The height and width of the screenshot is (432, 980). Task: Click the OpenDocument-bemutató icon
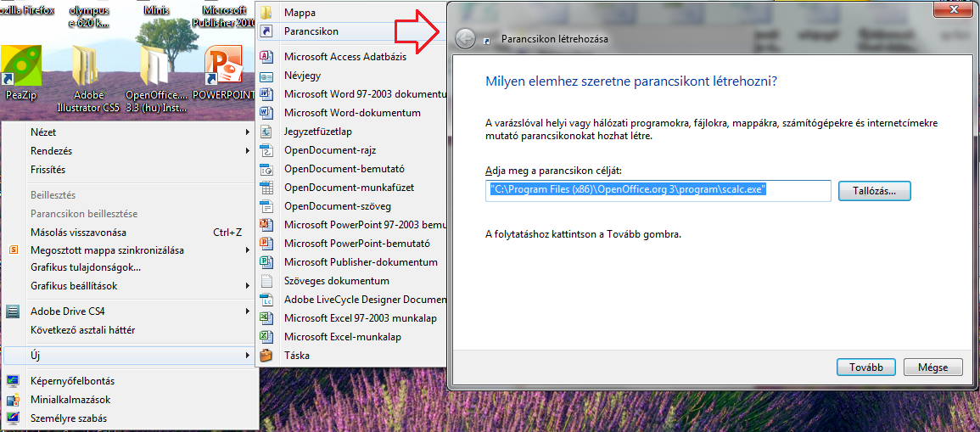pyautogui.click(x=267, y=169)
